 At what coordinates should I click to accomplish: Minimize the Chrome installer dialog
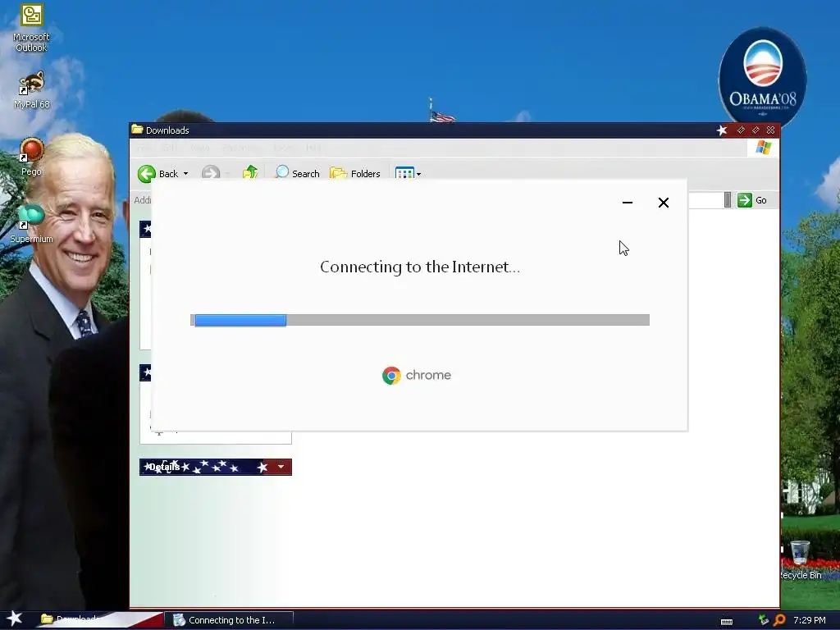(x=628, y=203)
